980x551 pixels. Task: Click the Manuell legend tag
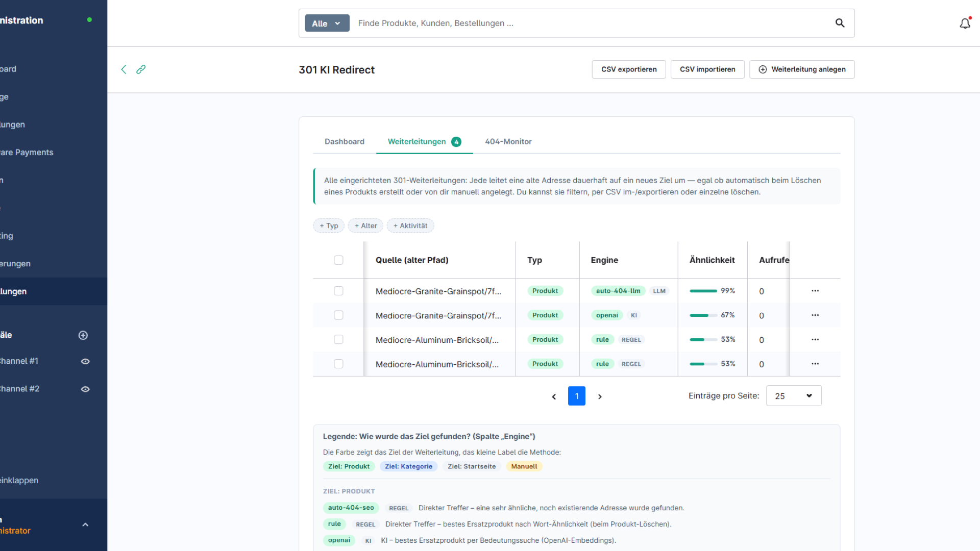(524, 466)
